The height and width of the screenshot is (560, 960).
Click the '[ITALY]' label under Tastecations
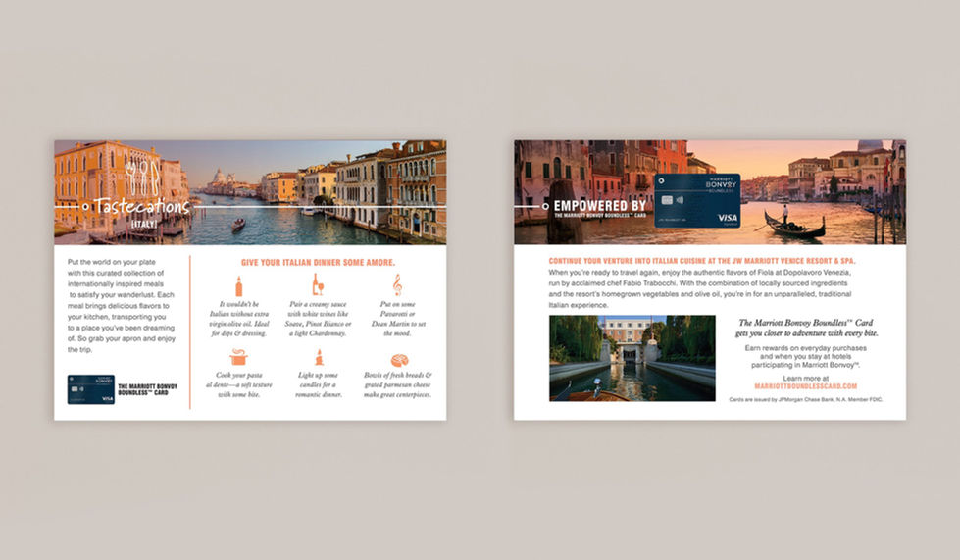144,224
